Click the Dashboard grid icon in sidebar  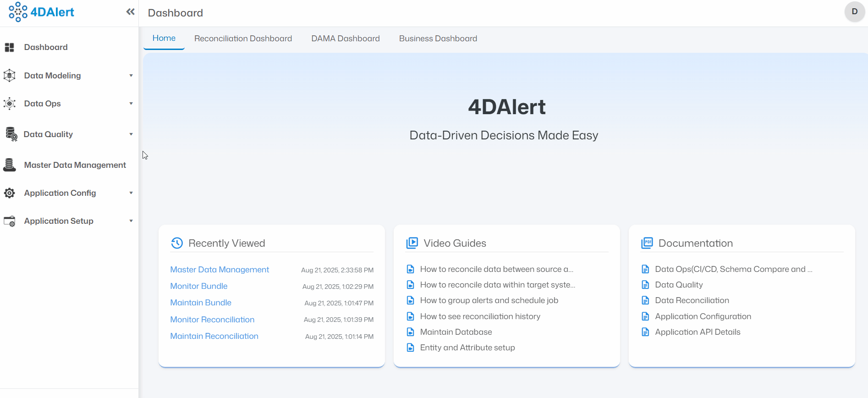[x=9, y=47]
